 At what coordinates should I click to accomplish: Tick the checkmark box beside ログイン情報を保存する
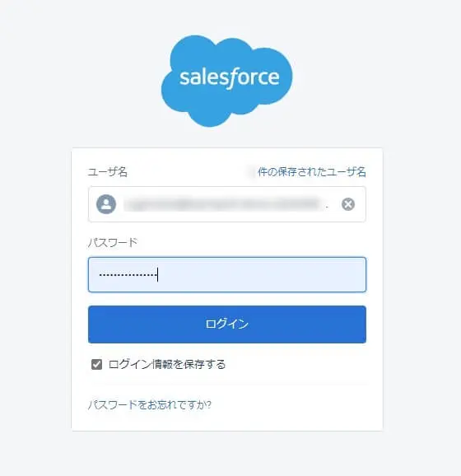[96, 364]
